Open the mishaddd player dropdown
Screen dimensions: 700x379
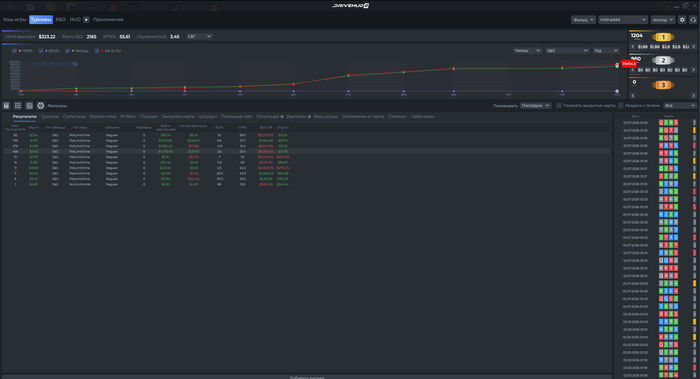pyautogui.click(x=623, y=20)
